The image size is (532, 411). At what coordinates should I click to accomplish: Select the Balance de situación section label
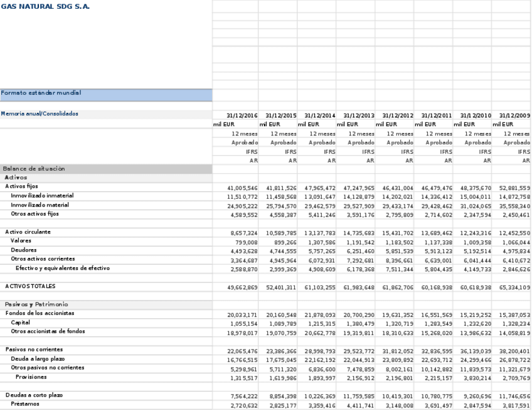[35, 168]
